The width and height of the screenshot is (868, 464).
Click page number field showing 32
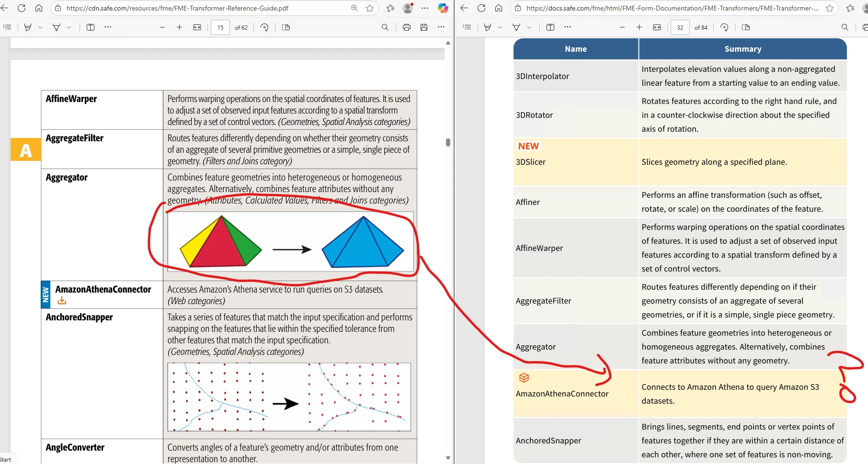(x=680, y=27)
